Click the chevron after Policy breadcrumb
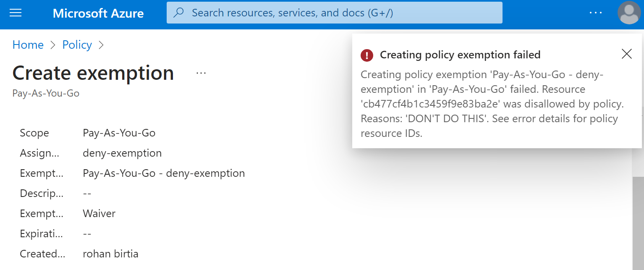This screenshot has height=270, width=644. 101,45
